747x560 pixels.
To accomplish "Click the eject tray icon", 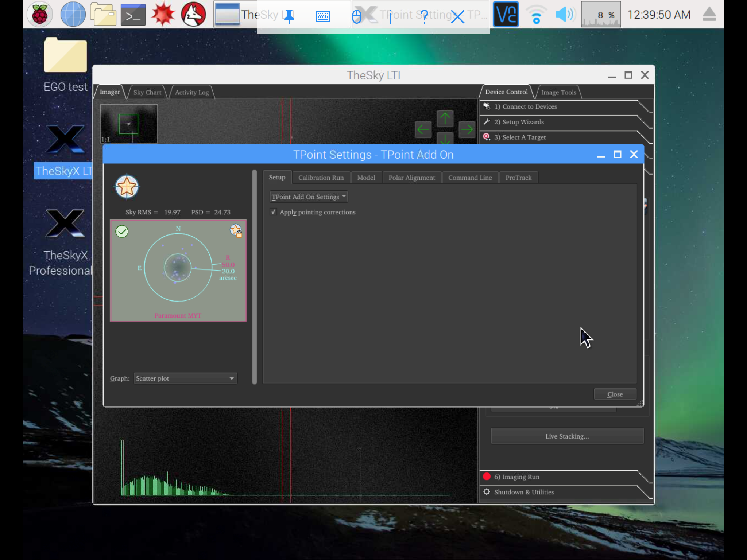I will pyautogui.click(x=709, y=15).
